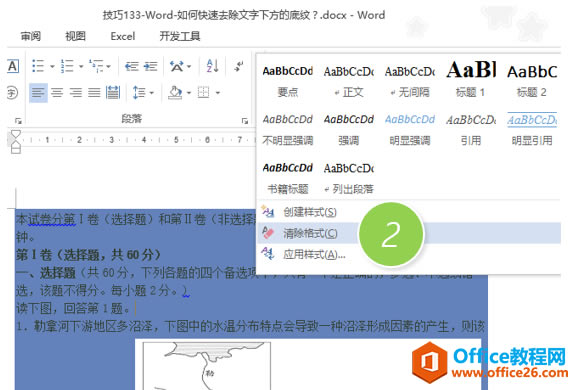Apply the 标题 2 style
This screenshot has width=575, height=390.
click(x=532, y=81)
